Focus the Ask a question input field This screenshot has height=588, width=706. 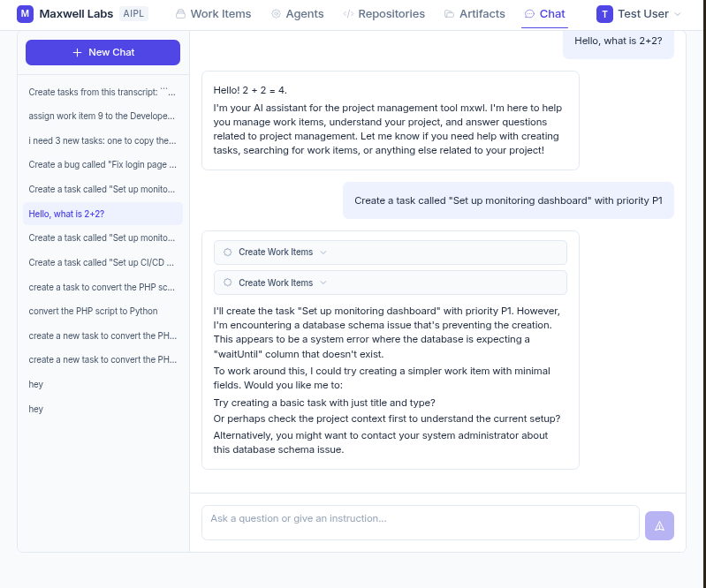[420, 523]
